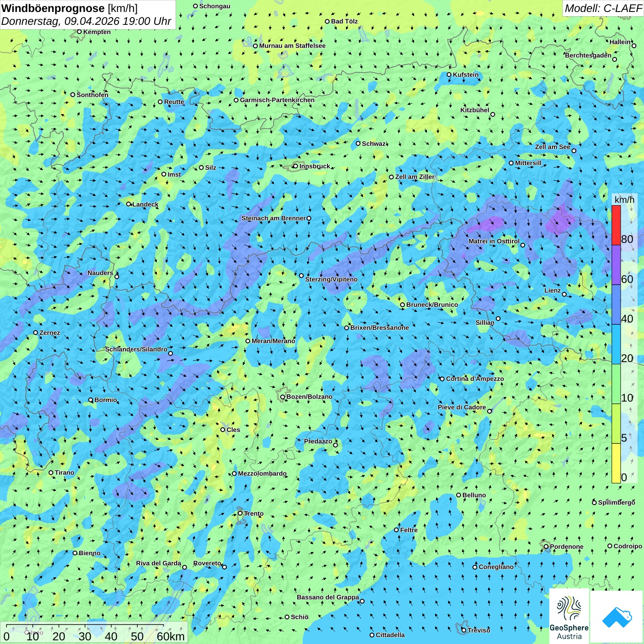The image size is (644, 644).
Task: Click the Murnau am Staffelsee label
Action: pyautogui.click(x=292, y=46)
